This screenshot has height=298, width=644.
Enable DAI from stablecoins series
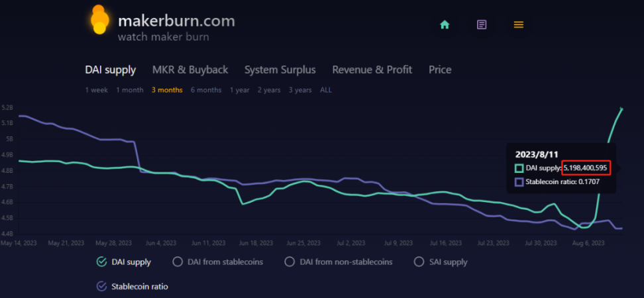[x=178, y=262]
